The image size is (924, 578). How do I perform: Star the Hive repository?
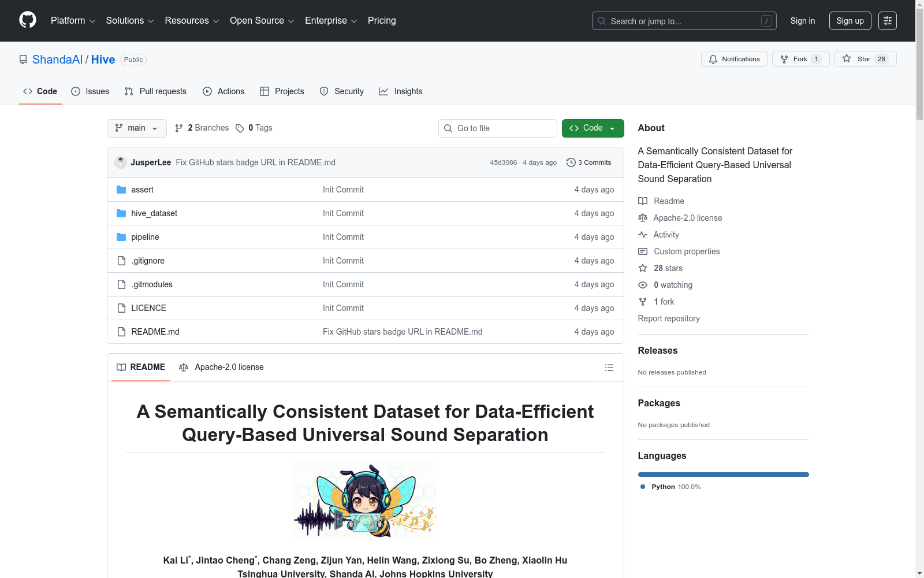pos(865,59)
